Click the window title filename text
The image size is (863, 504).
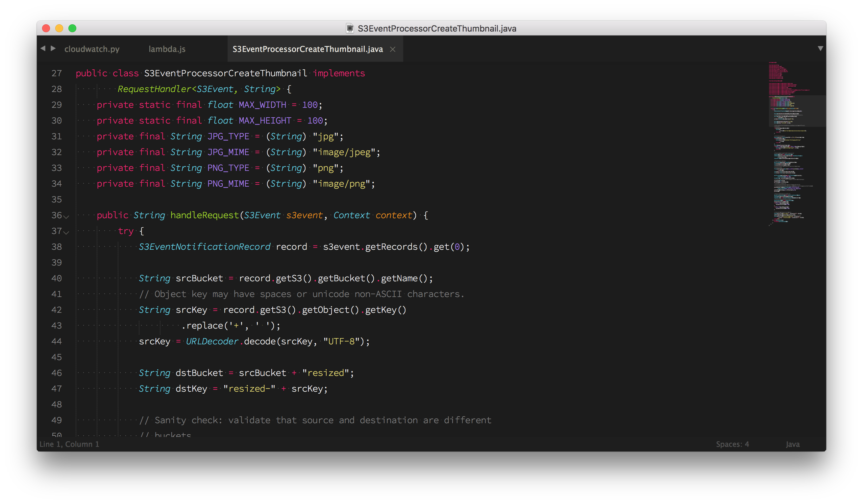coord(437,28)
